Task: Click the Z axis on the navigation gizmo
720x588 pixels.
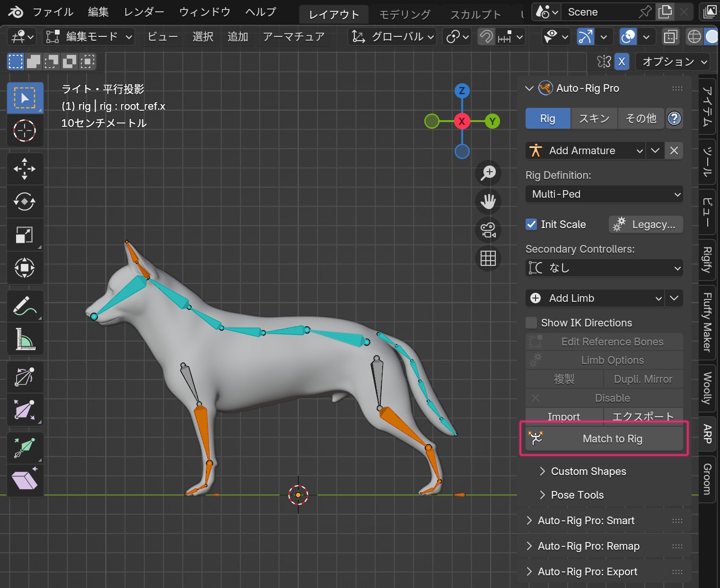Action: (461, 91)
